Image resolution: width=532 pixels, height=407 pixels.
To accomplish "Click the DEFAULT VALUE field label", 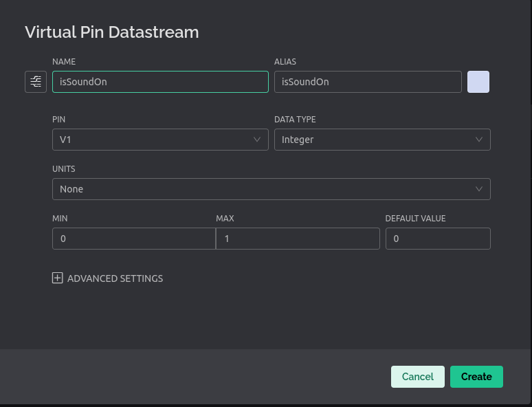I will [x=415, y=218].
